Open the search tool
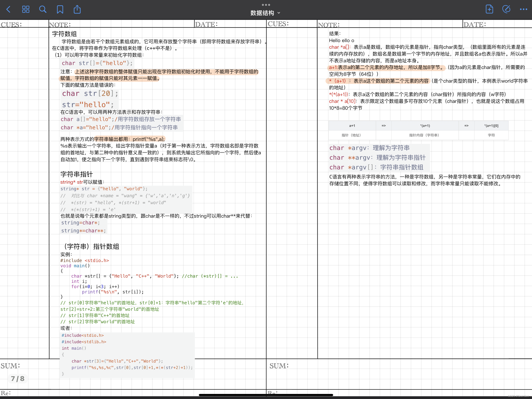Screen dimensions: 532x399 click(43, 9)
